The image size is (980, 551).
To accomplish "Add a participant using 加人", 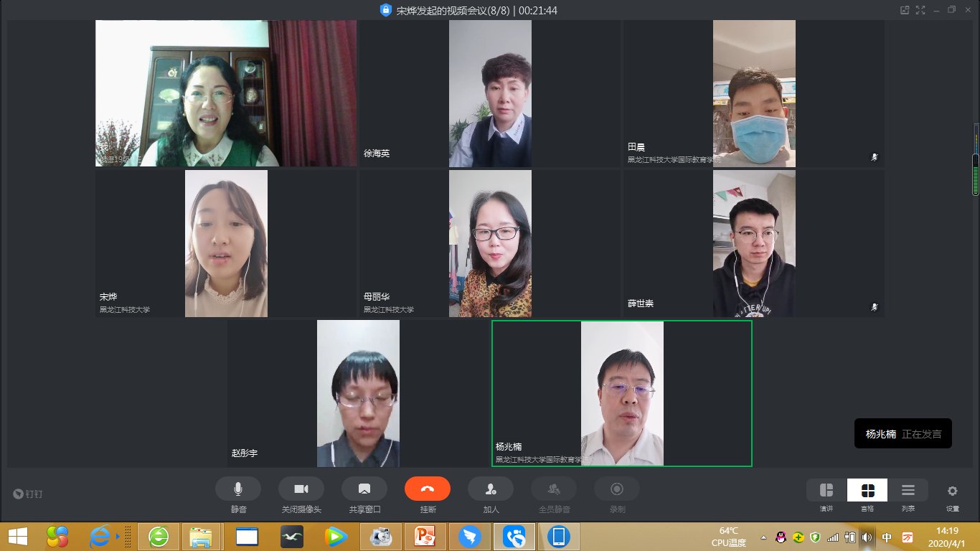I will point(490,489).
